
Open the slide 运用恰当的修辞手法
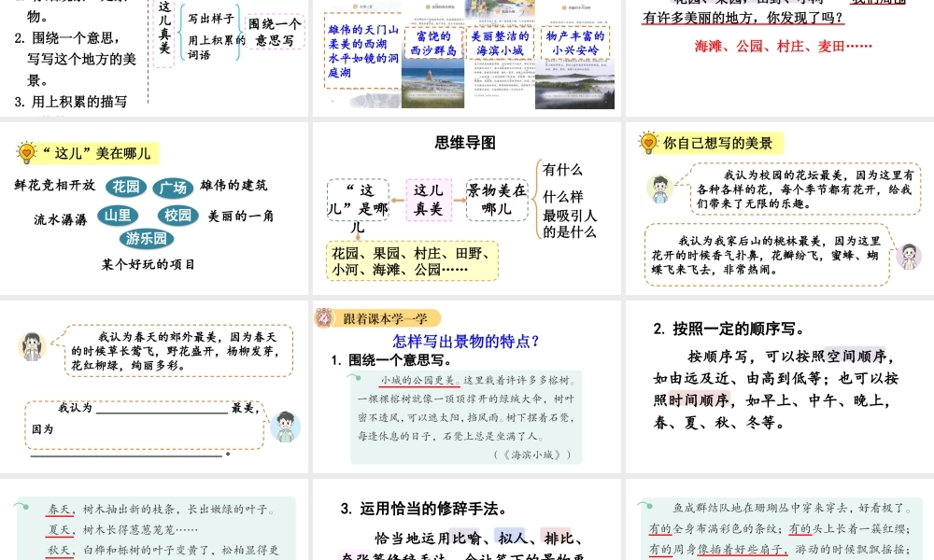pos(466,520)
